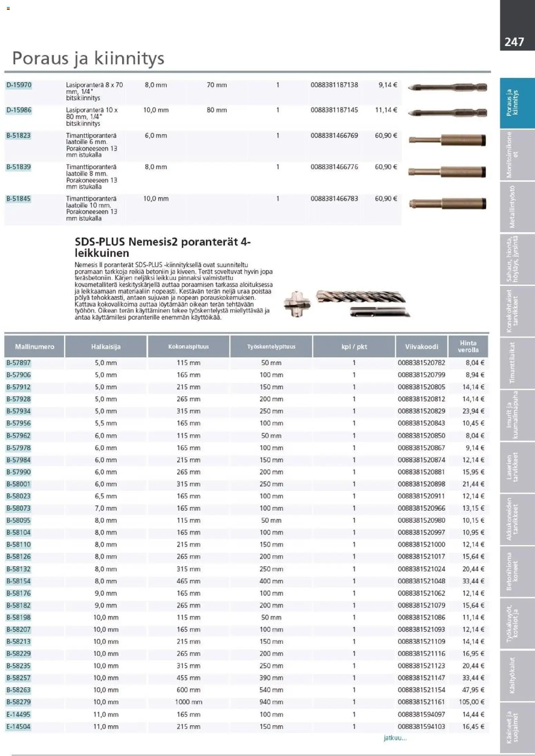Click the Viivakoodi column header
Viewport: 535px width, 756px height.
[421, 346]
